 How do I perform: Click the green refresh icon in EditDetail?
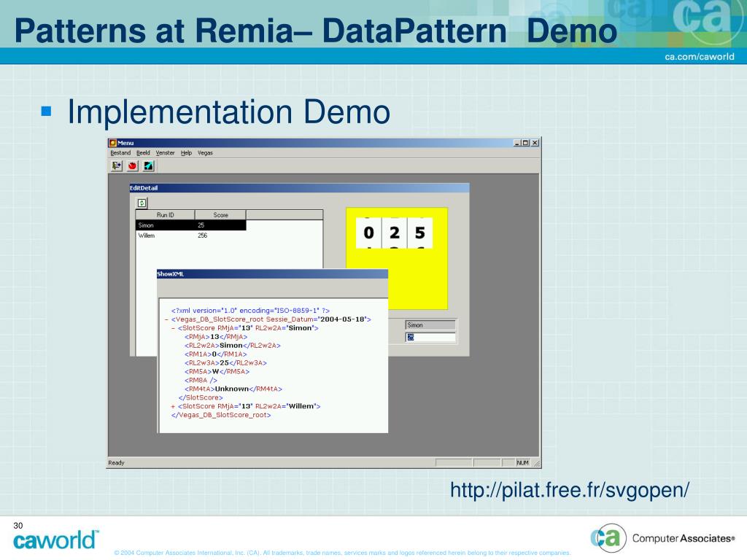click(142, 203)
